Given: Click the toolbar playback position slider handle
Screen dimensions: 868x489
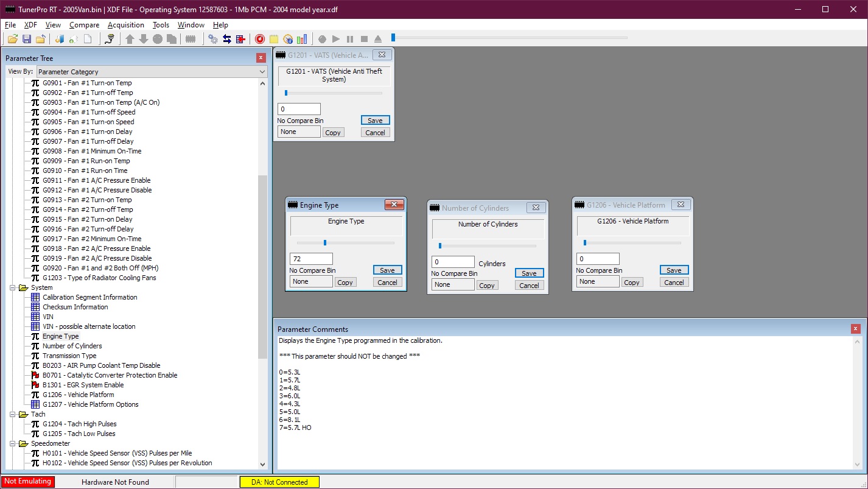Looking at the screenshot, I should pos(393,38).
